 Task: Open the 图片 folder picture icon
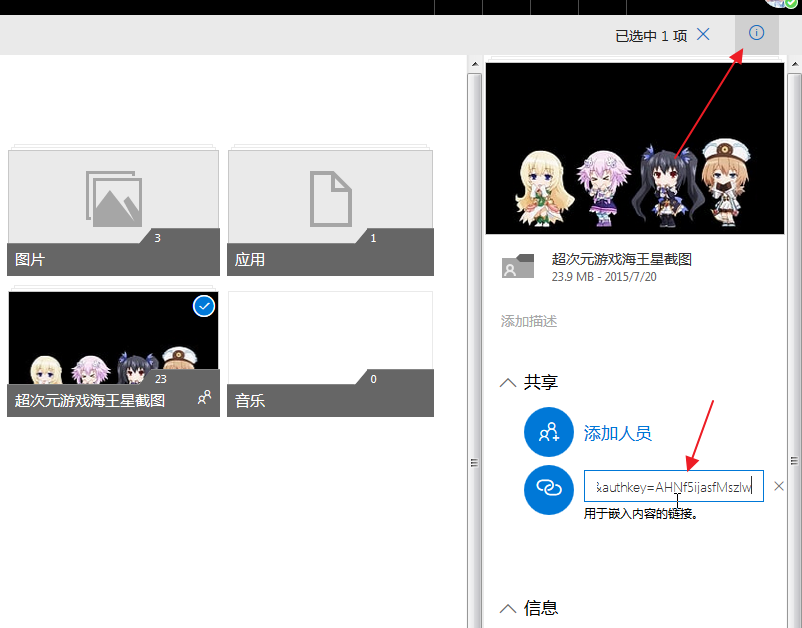[113, 197]
